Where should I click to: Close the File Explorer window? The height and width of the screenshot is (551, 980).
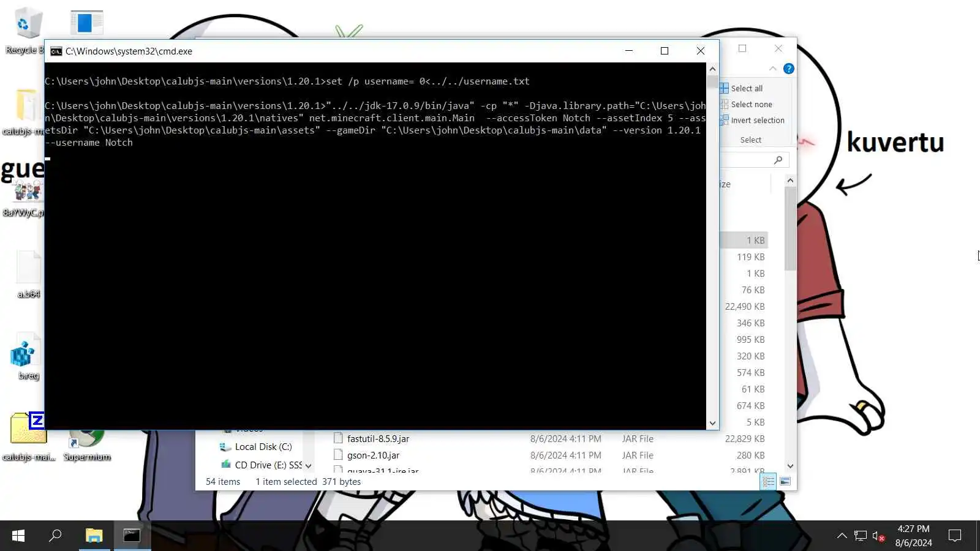(778, 48)
